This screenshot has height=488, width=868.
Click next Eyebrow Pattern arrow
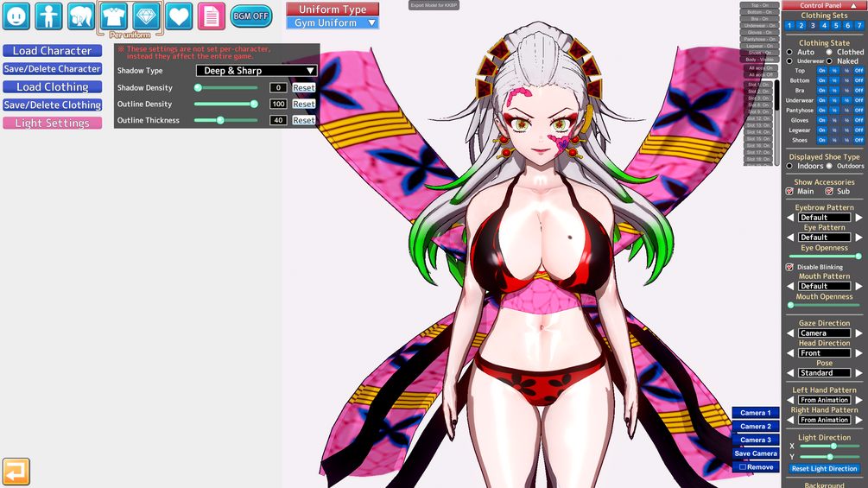858,218
